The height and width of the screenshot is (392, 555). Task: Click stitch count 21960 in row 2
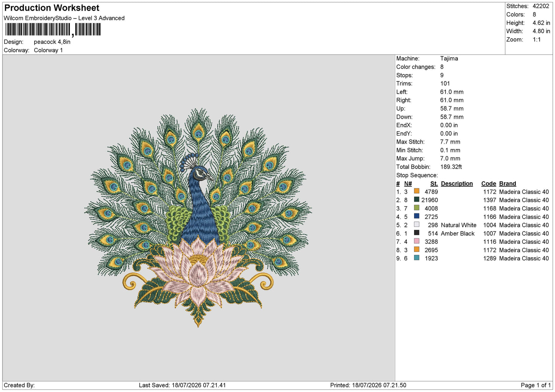pos(429,200)
